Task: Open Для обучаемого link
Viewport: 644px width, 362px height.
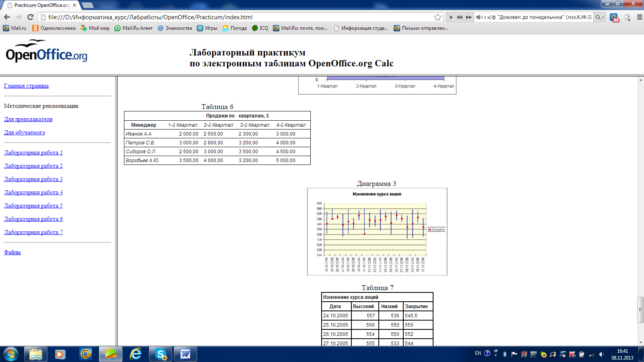Action: pyautogui.click(x=25, y=132)
